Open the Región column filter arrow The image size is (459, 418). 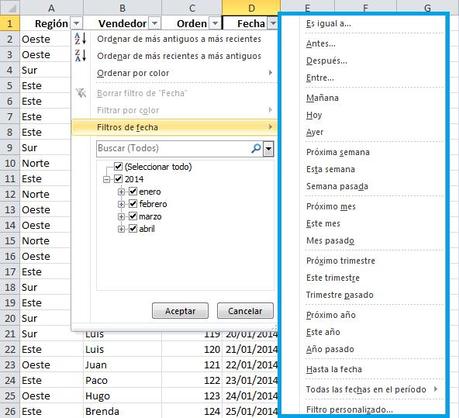point(76,23)
